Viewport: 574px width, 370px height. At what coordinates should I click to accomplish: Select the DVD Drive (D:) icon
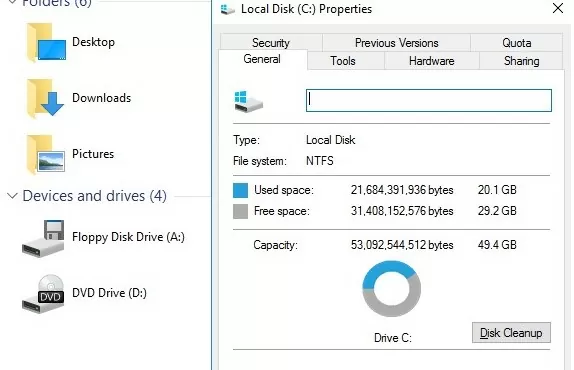pos(43,294)
